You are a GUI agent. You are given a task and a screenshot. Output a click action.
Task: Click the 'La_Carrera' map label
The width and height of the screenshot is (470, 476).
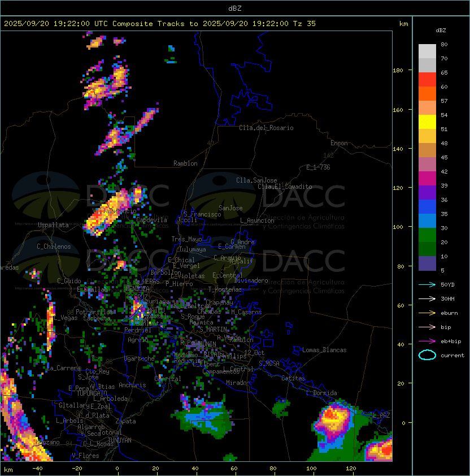click(64, 368)
